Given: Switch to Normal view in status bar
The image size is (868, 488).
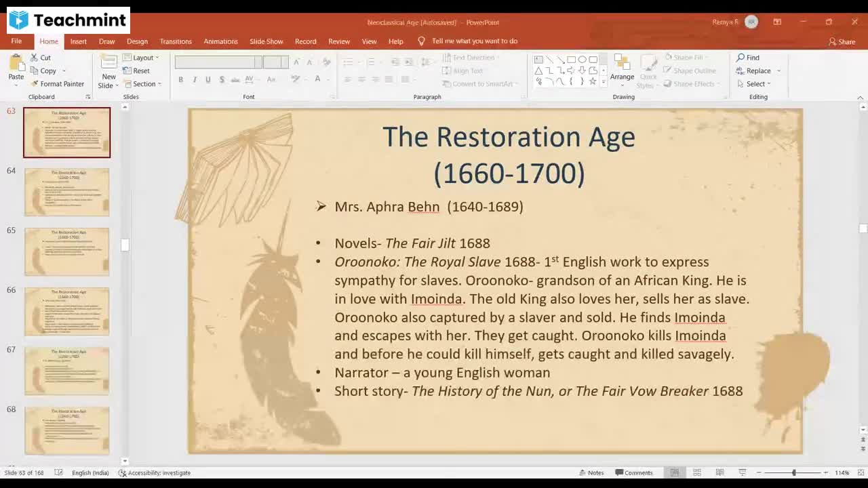Looking at the screenshot, I should click(675, 472).
